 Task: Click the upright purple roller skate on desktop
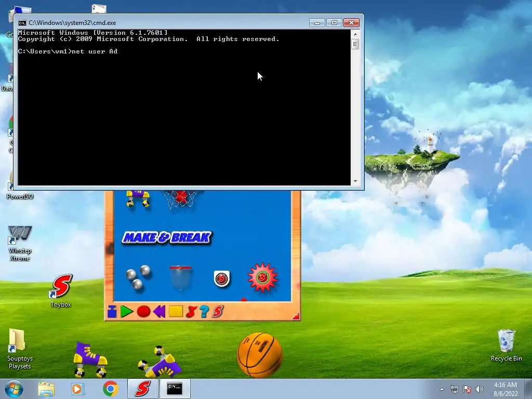(89, 360)
